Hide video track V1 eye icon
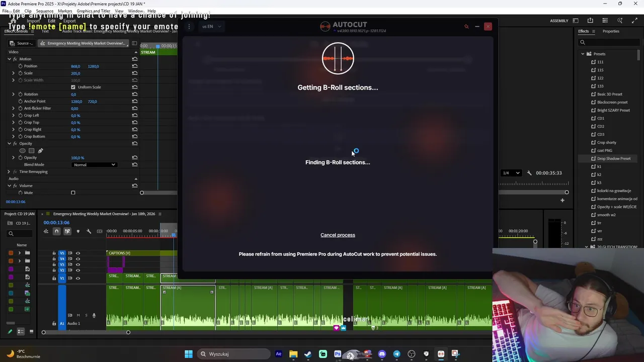The height and width of the screenshot is (362, 644). pos(77,278)
